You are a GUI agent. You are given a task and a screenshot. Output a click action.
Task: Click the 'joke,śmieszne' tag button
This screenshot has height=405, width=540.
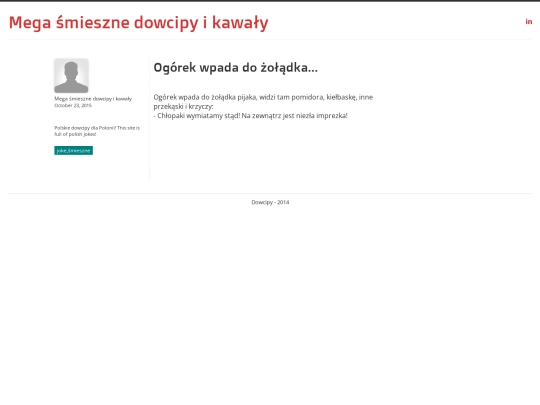pos(73,150)
